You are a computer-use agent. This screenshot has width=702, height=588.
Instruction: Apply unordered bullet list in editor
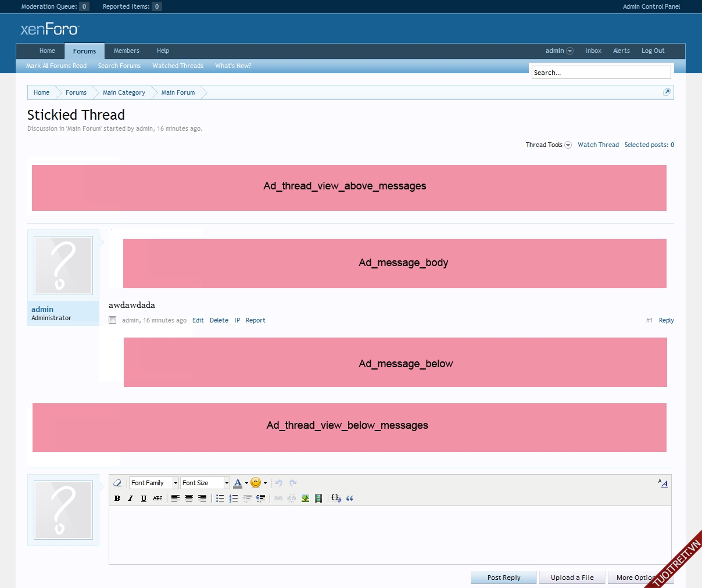click(x=220, y=499)
